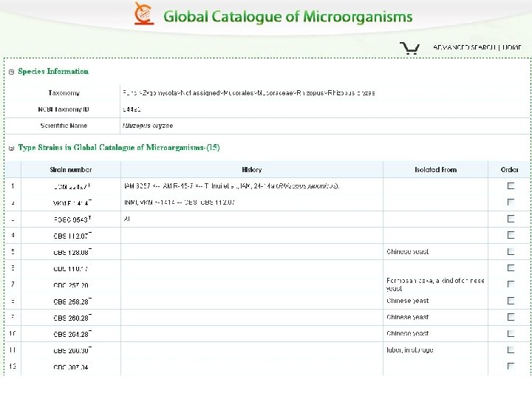
Task: Click the taxonomy lineage text
Action: coord(249,93)
